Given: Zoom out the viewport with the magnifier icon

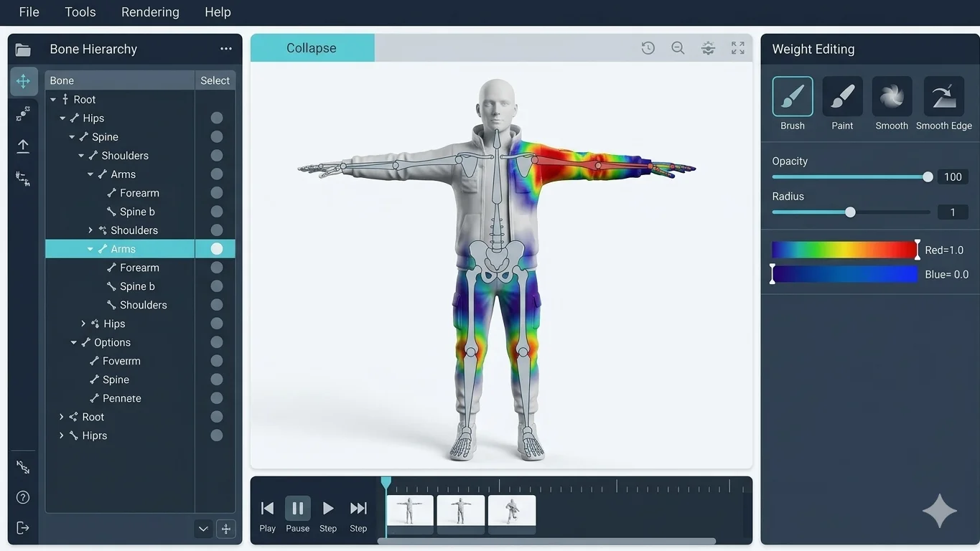Looking at the screenshot, I should coord(678,47).
